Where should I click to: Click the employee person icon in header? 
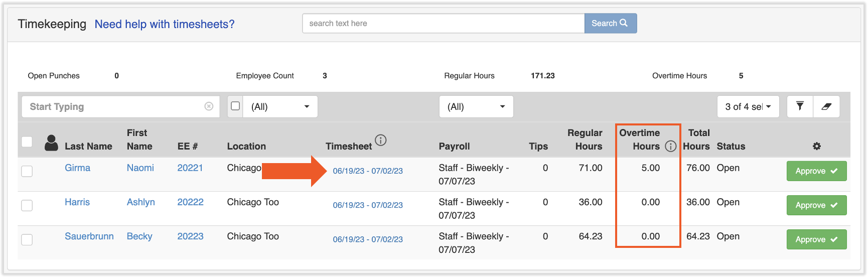(51, 143)
